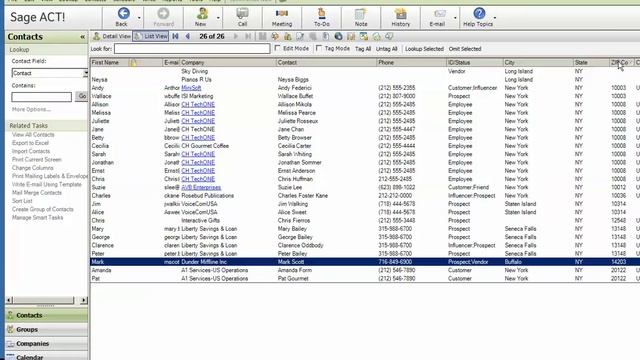Screen dimensions: 640x360
Task: Go to previous record arrow
Action: coord(188,36)
